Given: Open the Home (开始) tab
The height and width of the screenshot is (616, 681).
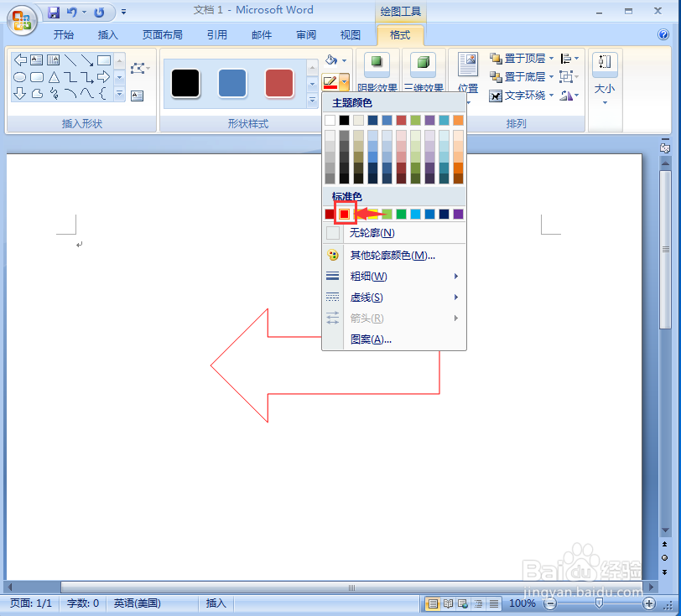Looking at the screenshot, I should coord(64,34).
